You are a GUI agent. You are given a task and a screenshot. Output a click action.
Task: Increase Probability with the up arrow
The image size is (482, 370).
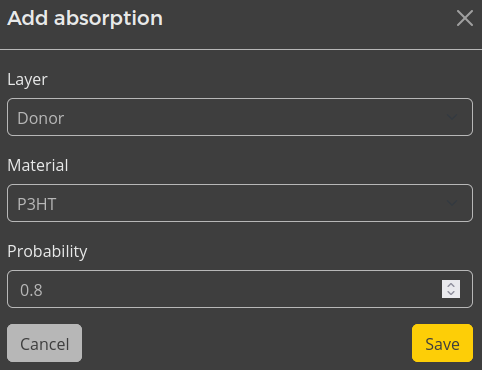pyautogui.click(x=451, y=285)
